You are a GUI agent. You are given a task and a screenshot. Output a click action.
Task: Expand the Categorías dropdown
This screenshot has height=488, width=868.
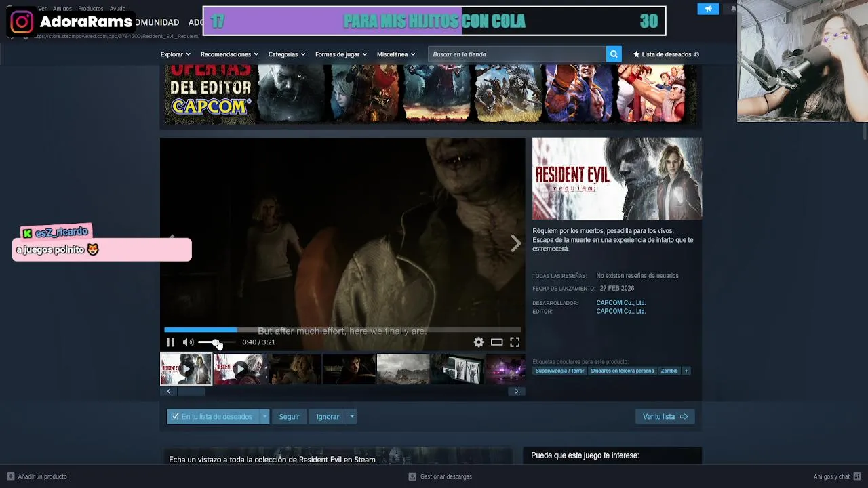coord(287,54)
